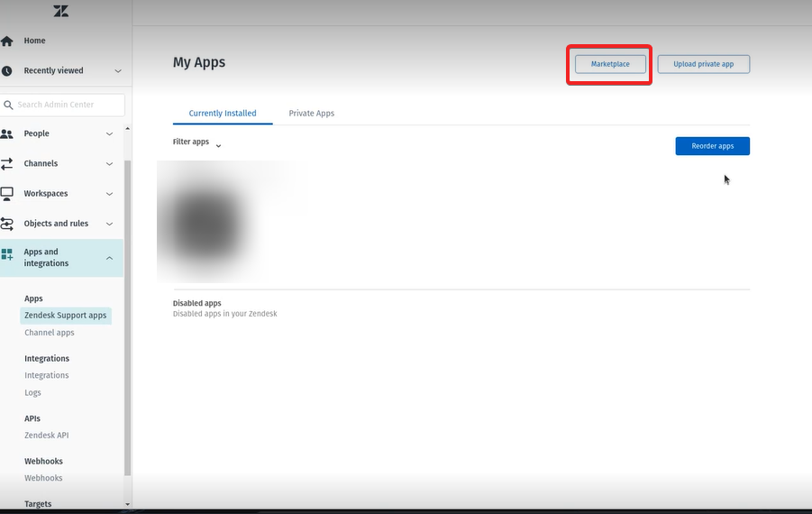The image size is (812, 514).
Task: Click the Apps section heading
Action: click(33, 299)
